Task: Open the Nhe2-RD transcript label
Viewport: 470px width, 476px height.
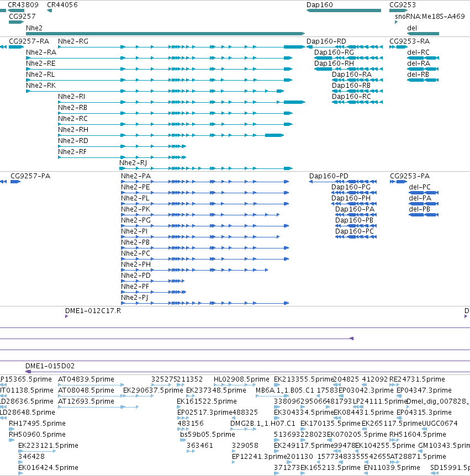Action: [x=73, y=141]
